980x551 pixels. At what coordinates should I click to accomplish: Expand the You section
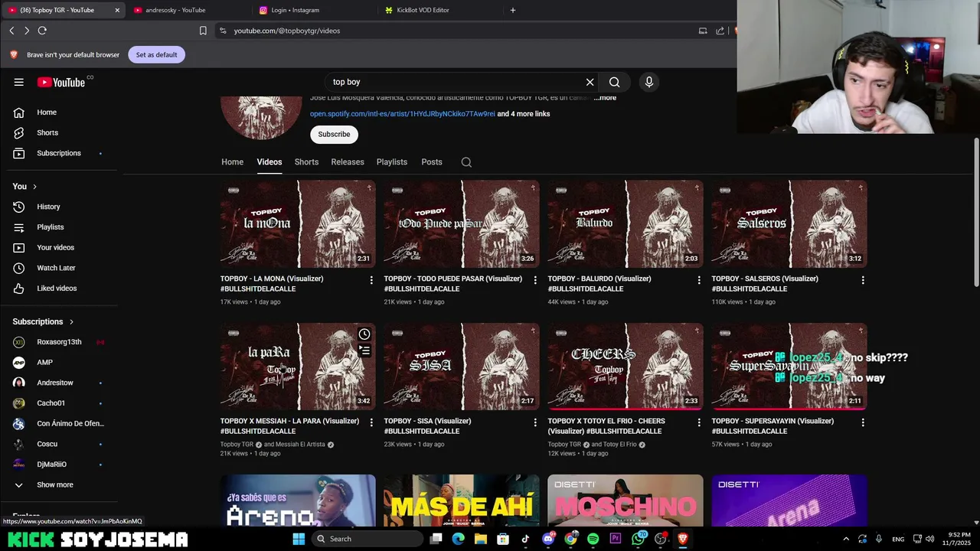24,187
